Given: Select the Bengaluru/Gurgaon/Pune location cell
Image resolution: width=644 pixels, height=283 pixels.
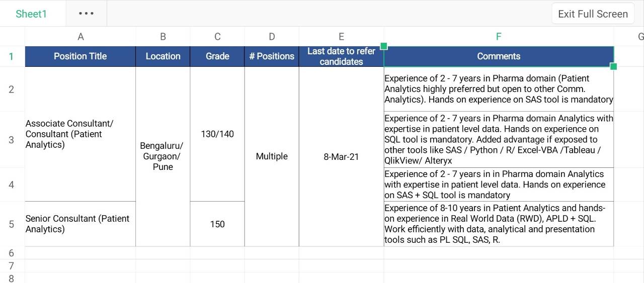Looking at the screenshot, I should click(x=163, y=156).
